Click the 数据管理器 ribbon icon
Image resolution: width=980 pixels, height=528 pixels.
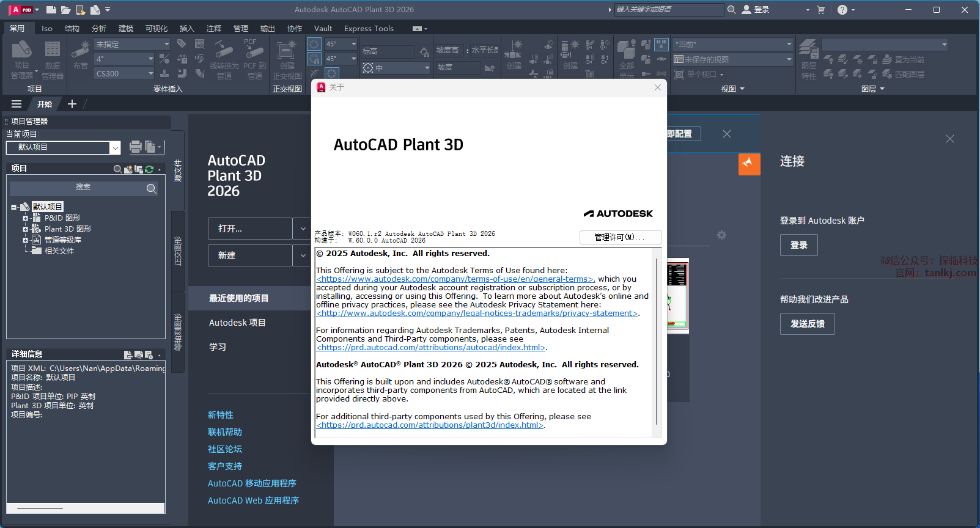53,59
